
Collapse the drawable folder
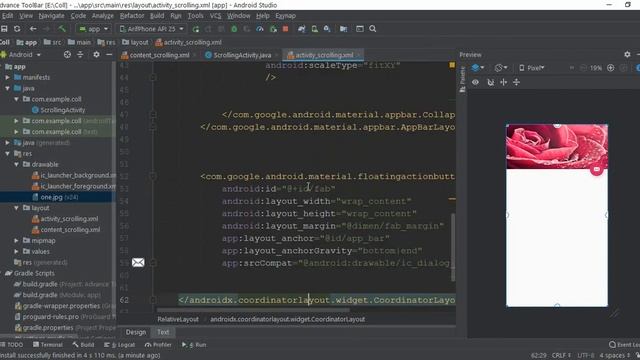click(x=16, y=164)
